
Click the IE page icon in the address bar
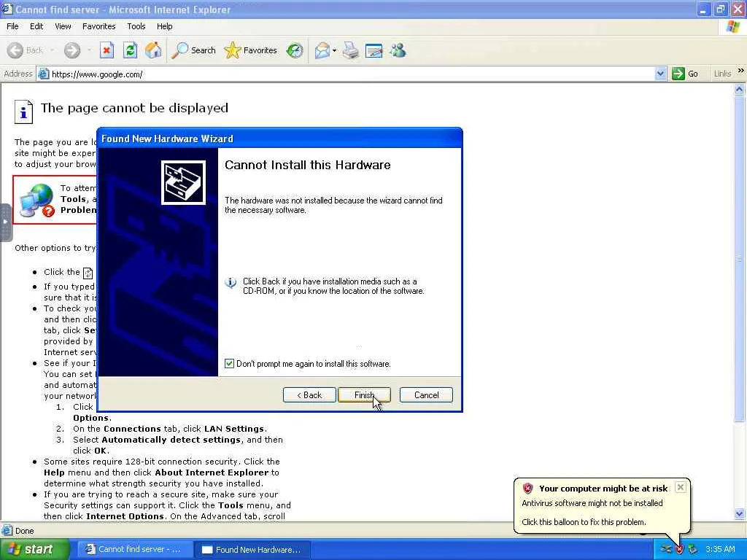[x=43, y=74]
